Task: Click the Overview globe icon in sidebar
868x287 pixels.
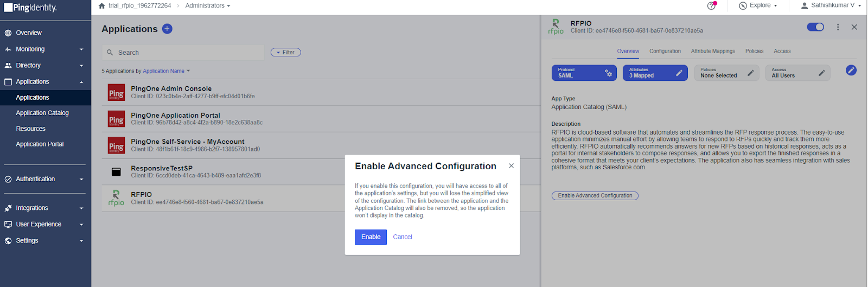Action: pos(8,33)
